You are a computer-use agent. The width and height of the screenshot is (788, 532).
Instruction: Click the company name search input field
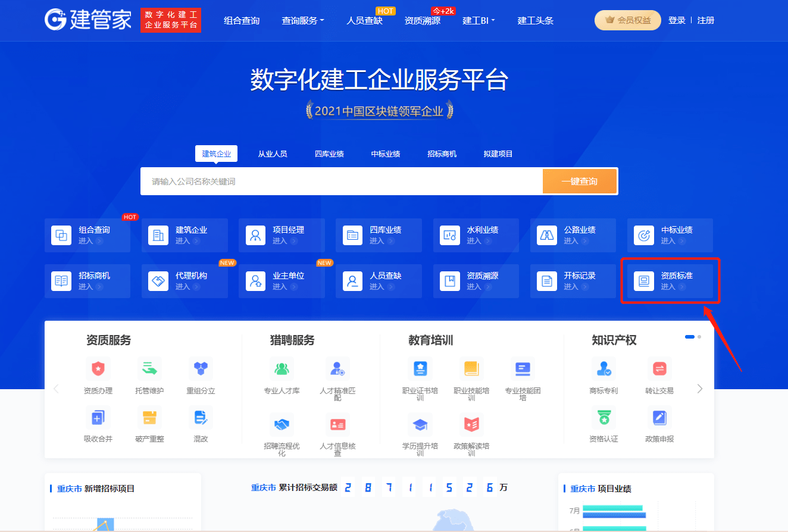pyautogui.click(x=342, y=181)
